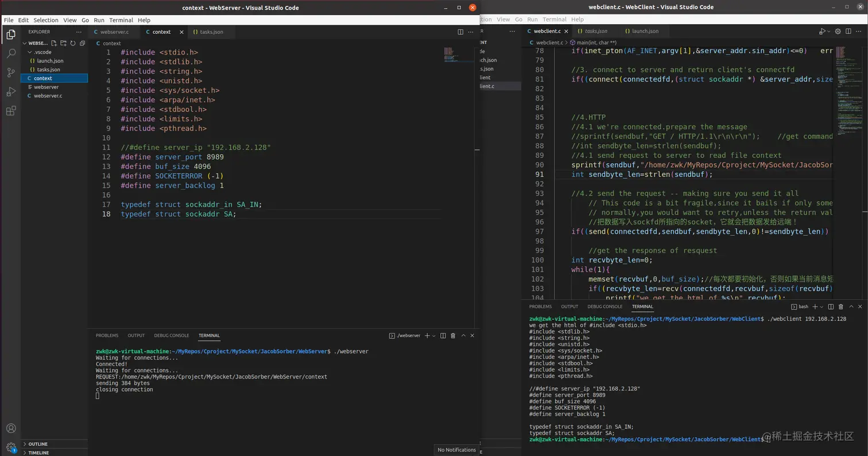
Task: Open Run and Debug view in activity bar
Action: pyautogui.click(x=11, y=92)
